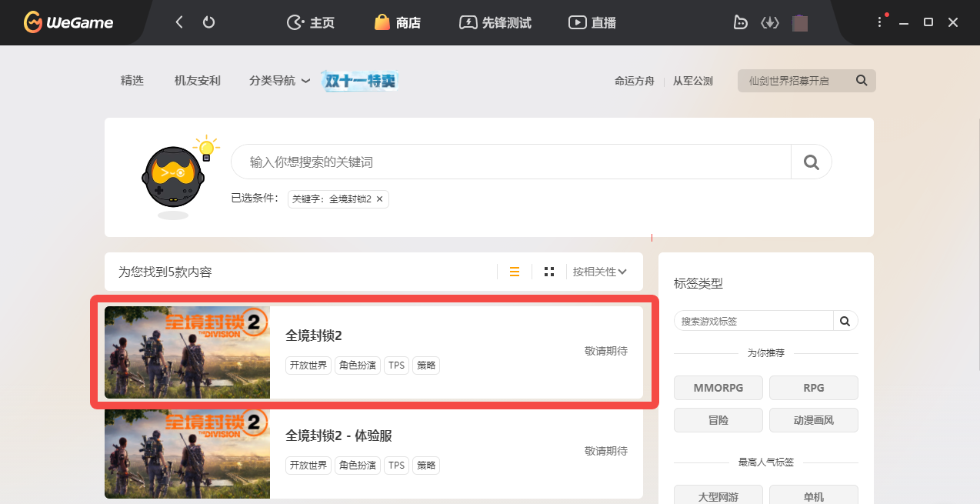Click the user avatar in title bar
Image resolution: width=980 pixels, height=504 pixels.
tap(800, 22)
